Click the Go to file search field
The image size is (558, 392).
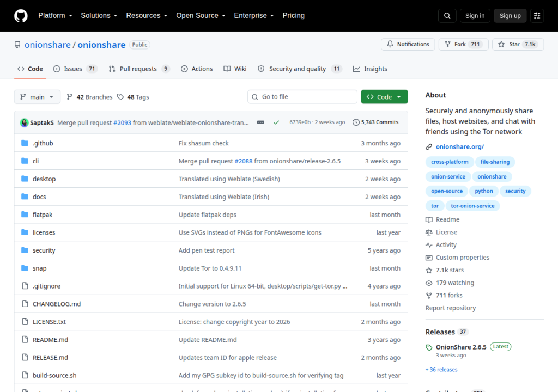302,97
